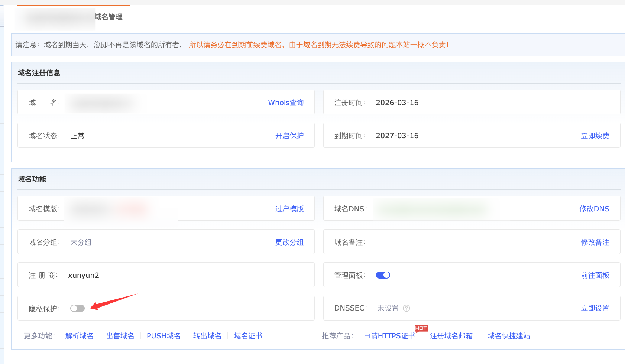Click 立即续费 to renew the domain
Viewport: 625px width, 364px height.
[595, 136]
